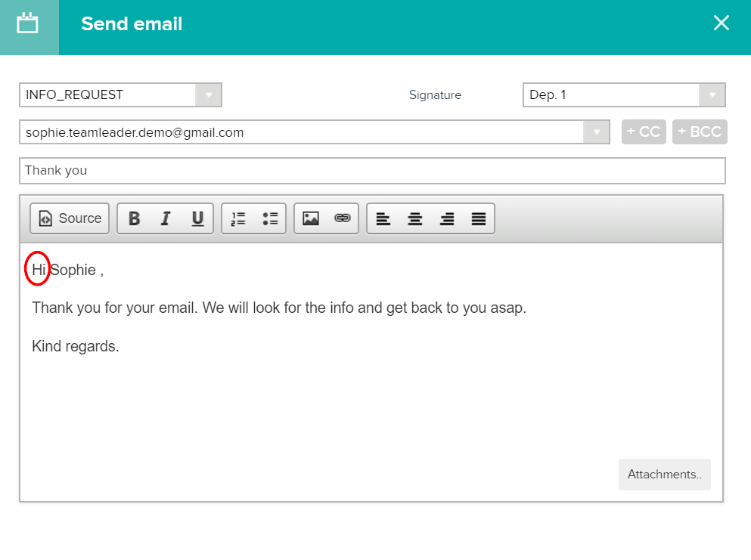Add a CC recipient
Viewport: 751px width, 560px height.
pos(644,131)
